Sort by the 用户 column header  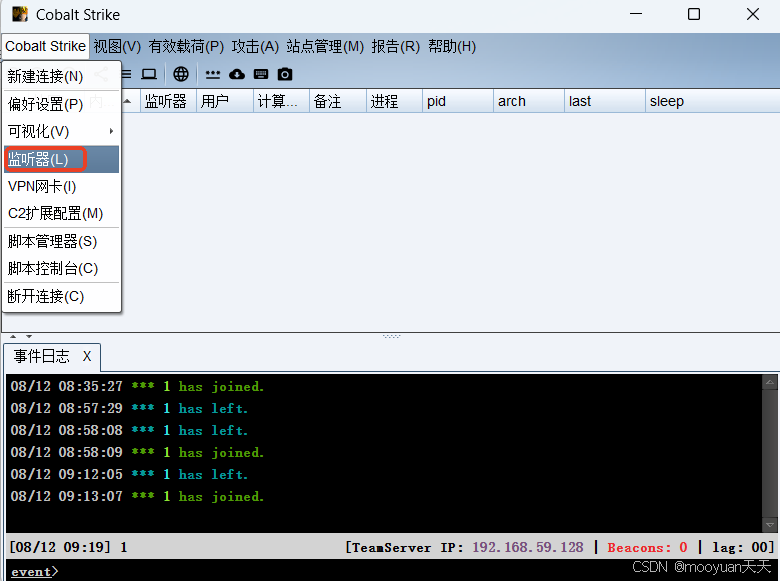click(x=225, y=101)
